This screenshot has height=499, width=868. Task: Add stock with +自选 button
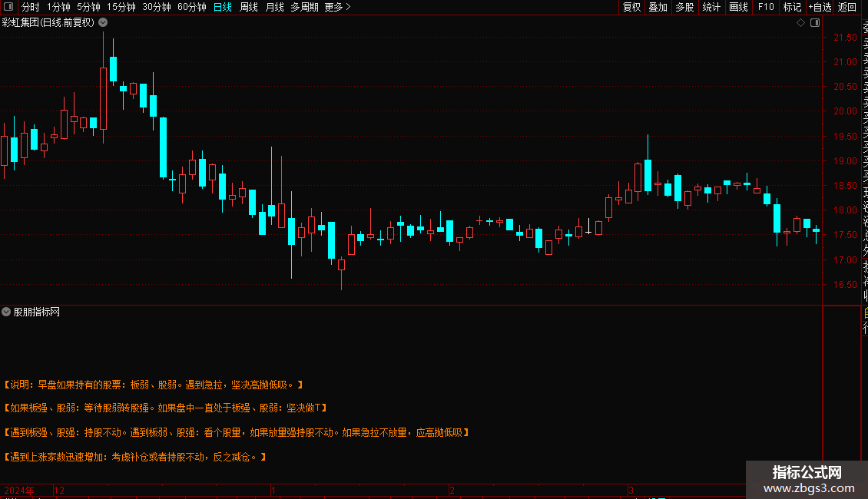click(820, 7)
